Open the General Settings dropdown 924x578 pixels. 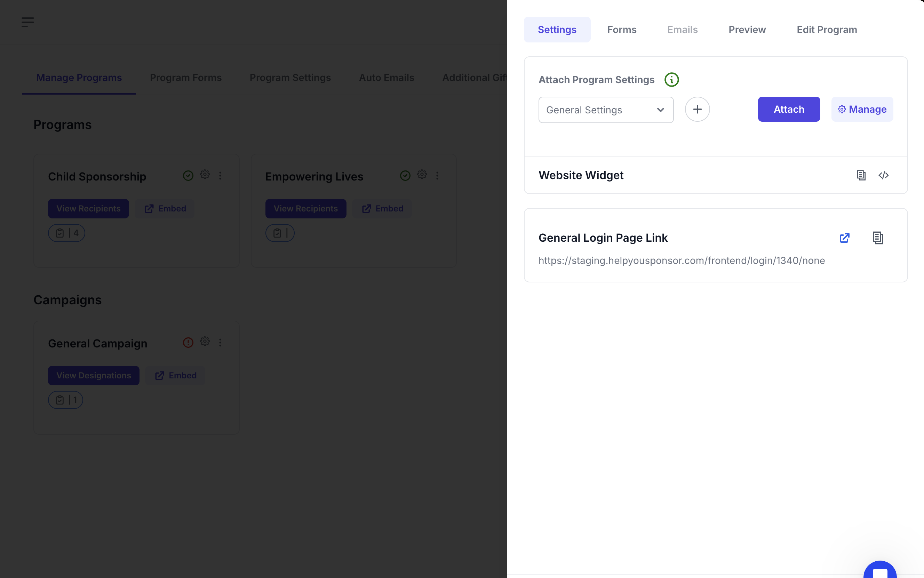[606, 110]
